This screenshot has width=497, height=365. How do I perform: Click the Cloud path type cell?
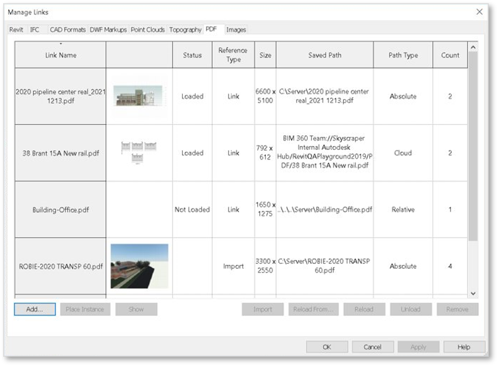[403, 153]
